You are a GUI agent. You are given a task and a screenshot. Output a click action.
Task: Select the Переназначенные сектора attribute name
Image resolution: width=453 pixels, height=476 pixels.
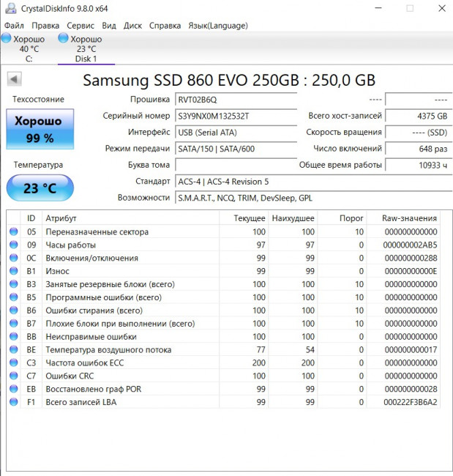click(x=97, y=232)
